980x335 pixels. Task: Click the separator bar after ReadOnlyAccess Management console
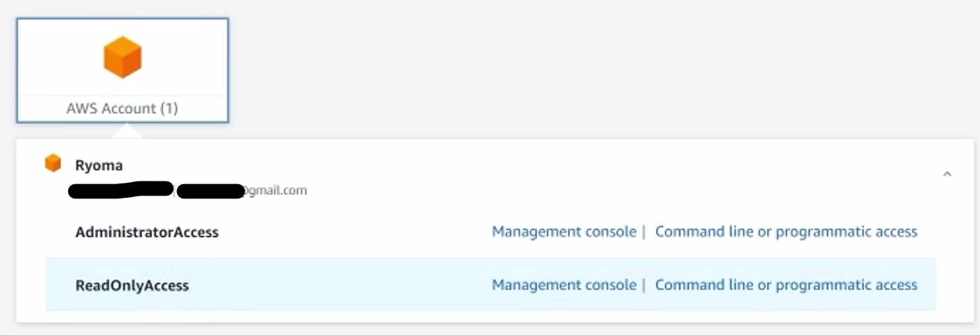(643, 285)
